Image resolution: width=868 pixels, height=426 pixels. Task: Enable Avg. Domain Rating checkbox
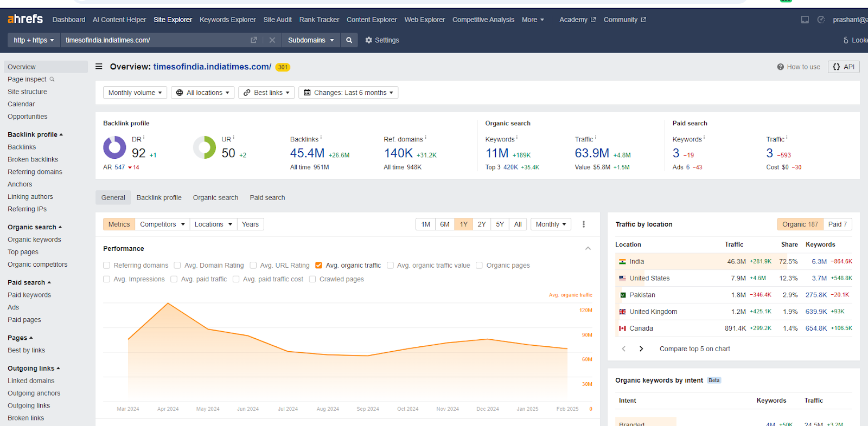[x=177, y=266]
